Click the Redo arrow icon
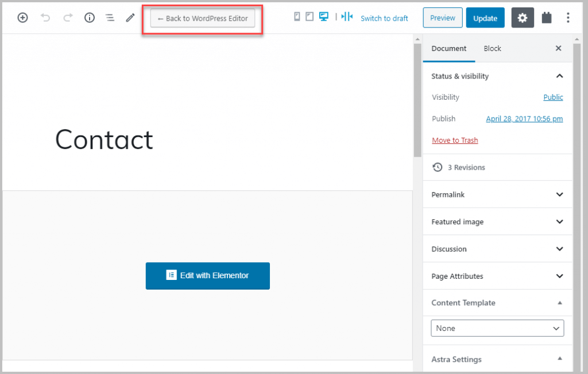This screenshot has height=374, width=588. point(68,18)
